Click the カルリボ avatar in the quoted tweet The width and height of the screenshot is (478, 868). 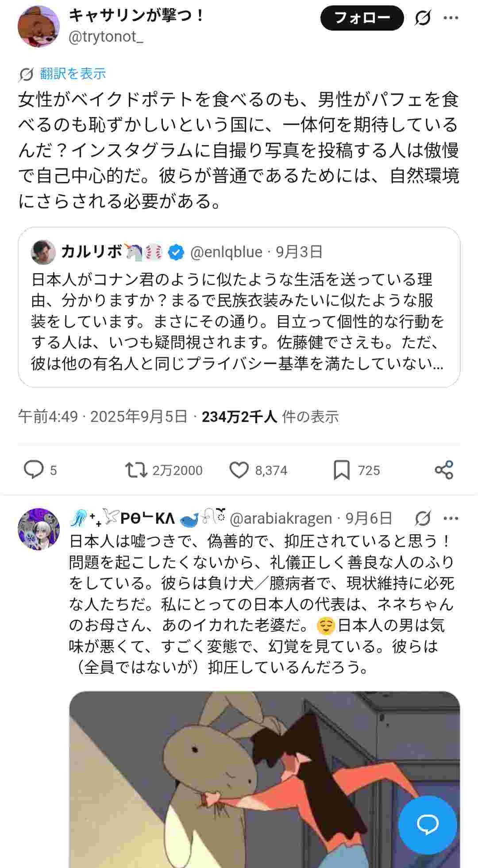coord(43,252)
